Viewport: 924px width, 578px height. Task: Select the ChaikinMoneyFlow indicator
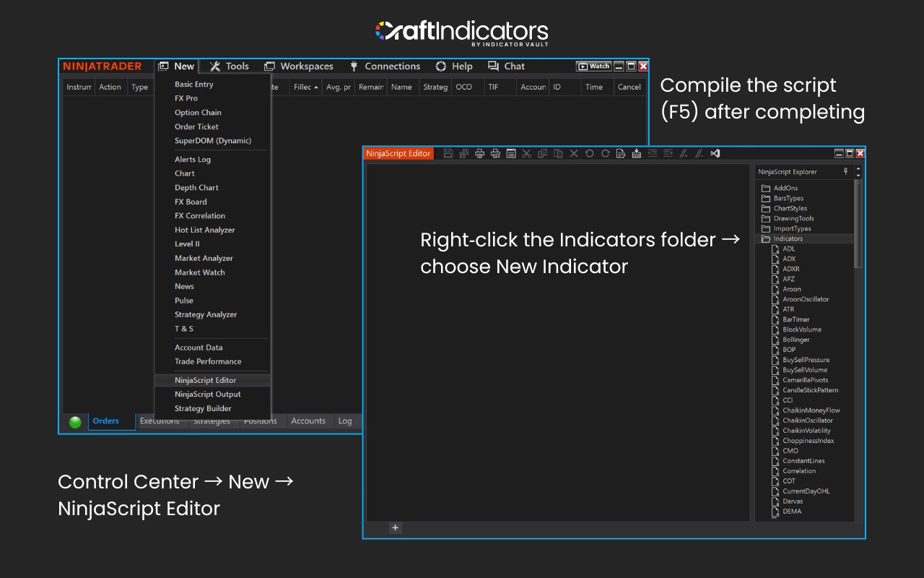click(811, 410)
